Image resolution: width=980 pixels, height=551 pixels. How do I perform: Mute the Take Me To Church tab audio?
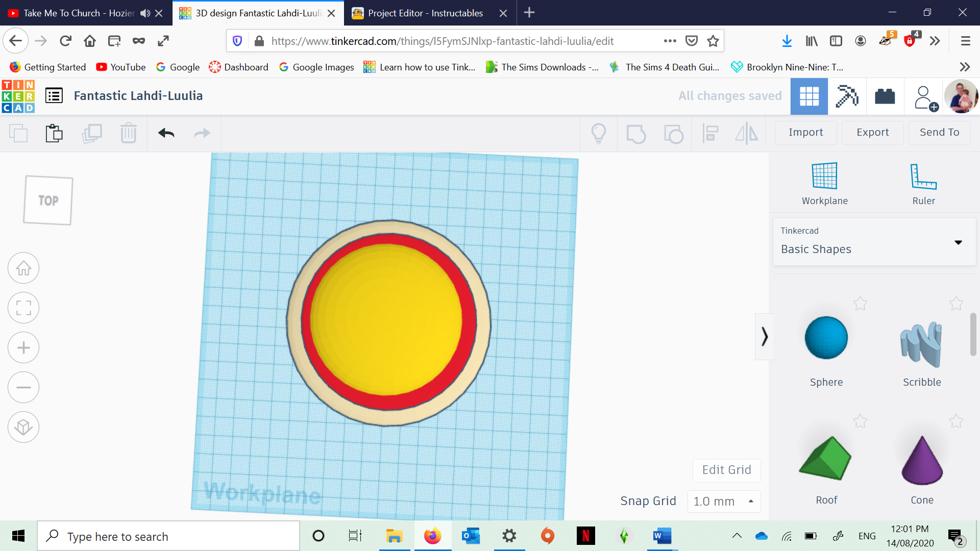coord(145,13)
